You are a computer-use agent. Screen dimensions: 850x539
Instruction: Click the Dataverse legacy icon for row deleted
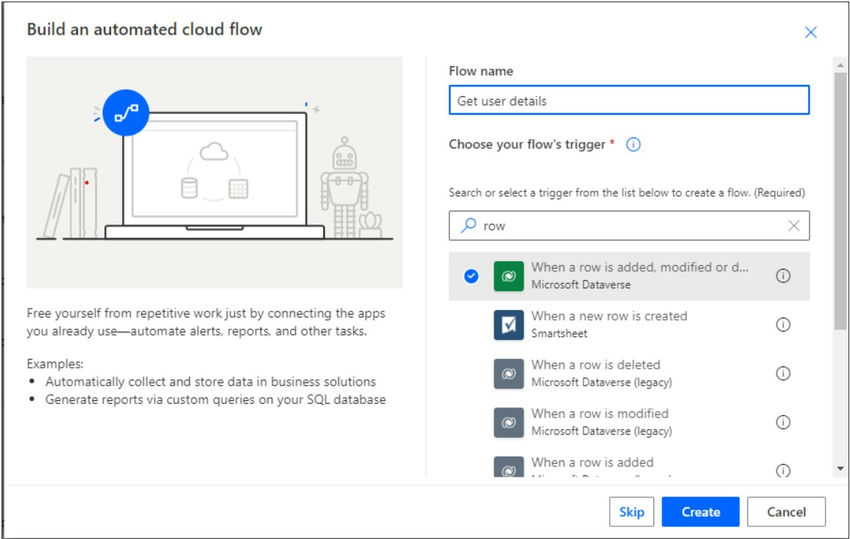[x=508, y=374]
